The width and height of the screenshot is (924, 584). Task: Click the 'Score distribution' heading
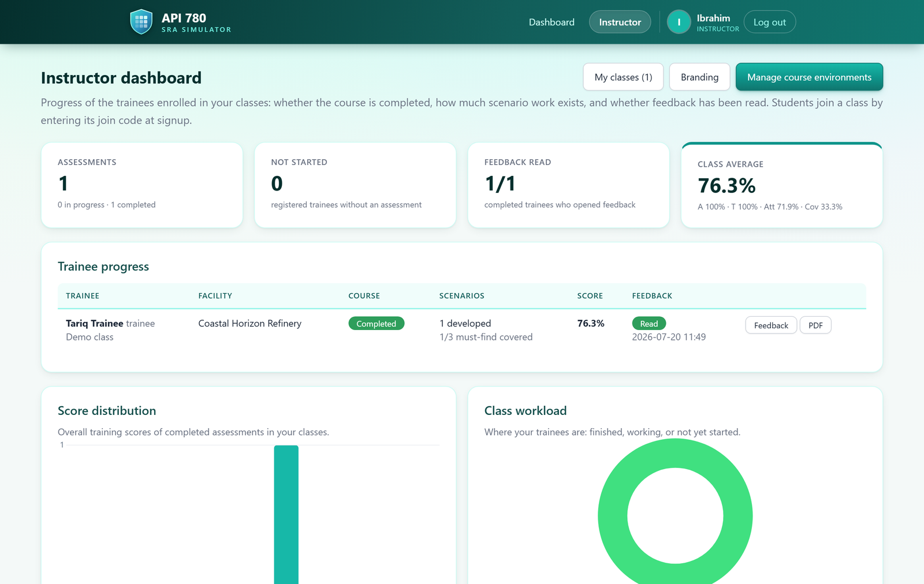click(x=107, y=411)
